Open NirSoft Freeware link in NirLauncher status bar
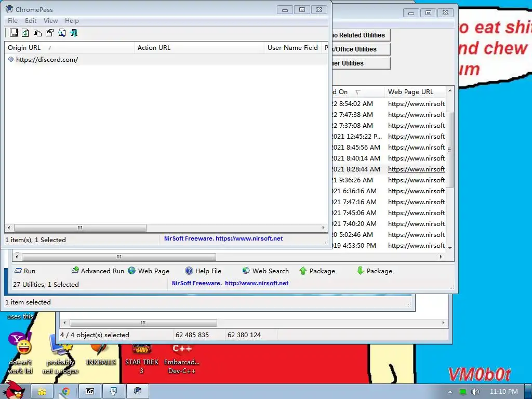This screenshot has height=399, width=532. coord(230,283)
